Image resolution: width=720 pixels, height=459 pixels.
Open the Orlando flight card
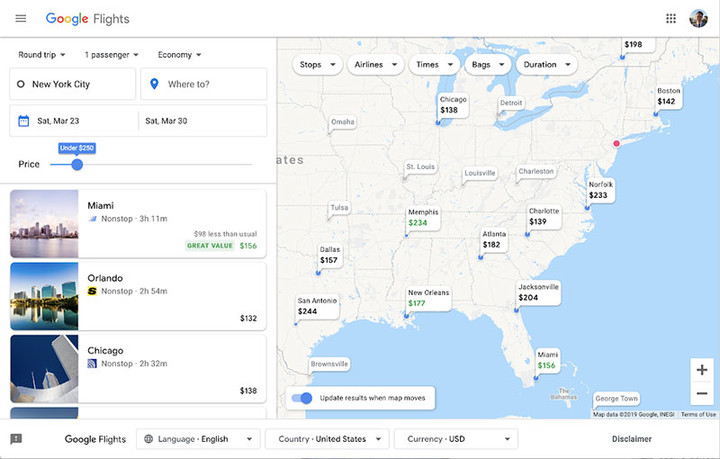coord(138,297)
